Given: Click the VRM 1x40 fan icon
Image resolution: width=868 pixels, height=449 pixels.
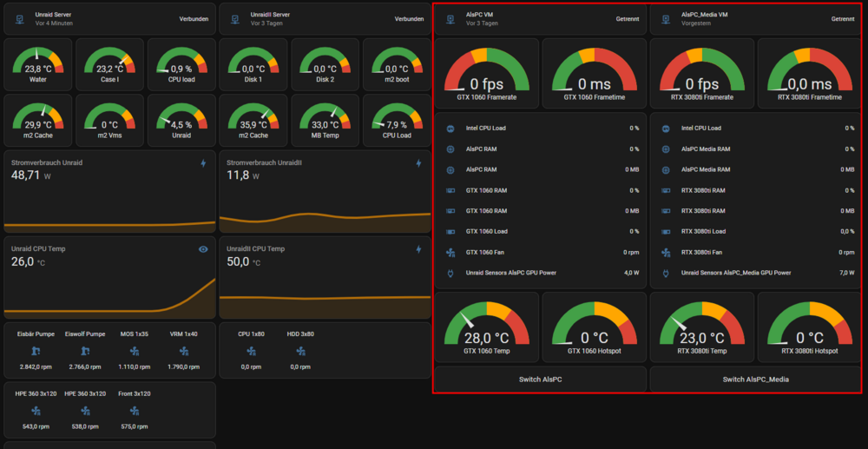Looking at the screenshot, I should [x=184, y=351].
